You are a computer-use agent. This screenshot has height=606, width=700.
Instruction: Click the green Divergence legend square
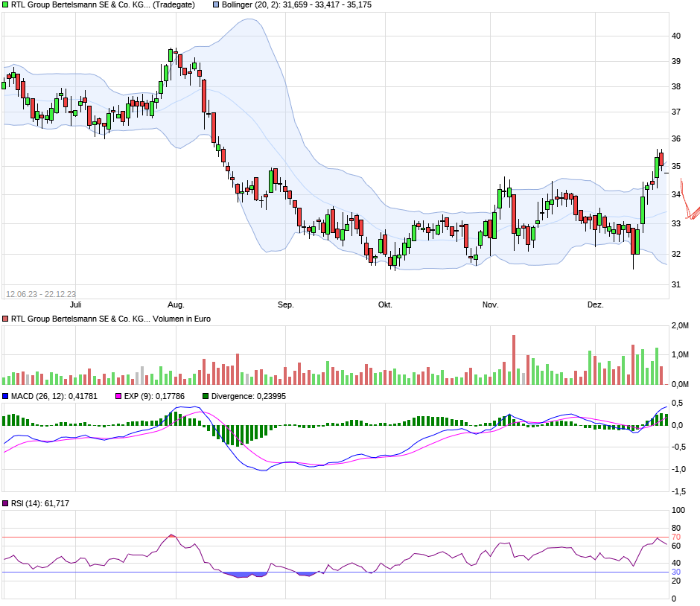[206, 397]
